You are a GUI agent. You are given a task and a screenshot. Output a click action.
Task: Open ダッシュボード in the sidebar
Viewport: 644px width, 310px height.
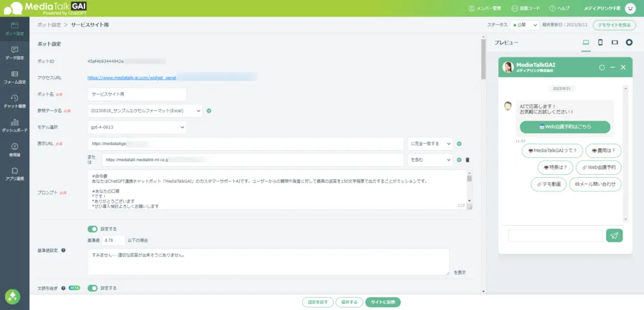point(14,126)
